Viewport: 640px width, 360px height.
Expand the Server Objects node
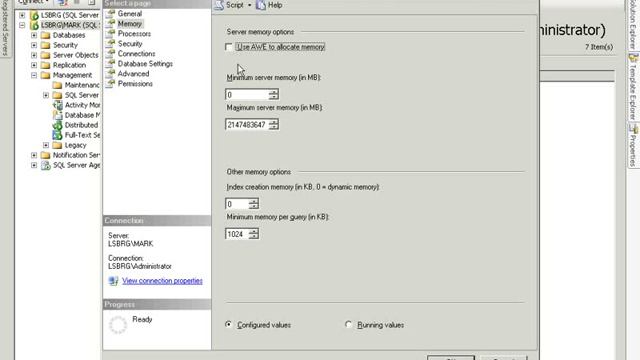tap(34, 55)
